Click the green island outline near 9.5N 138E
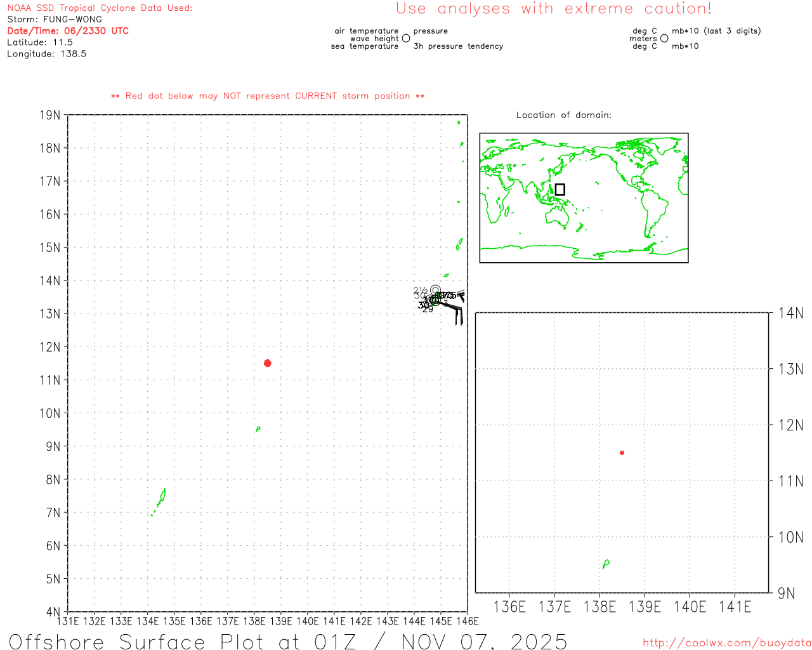 click(x=258, y=429)
